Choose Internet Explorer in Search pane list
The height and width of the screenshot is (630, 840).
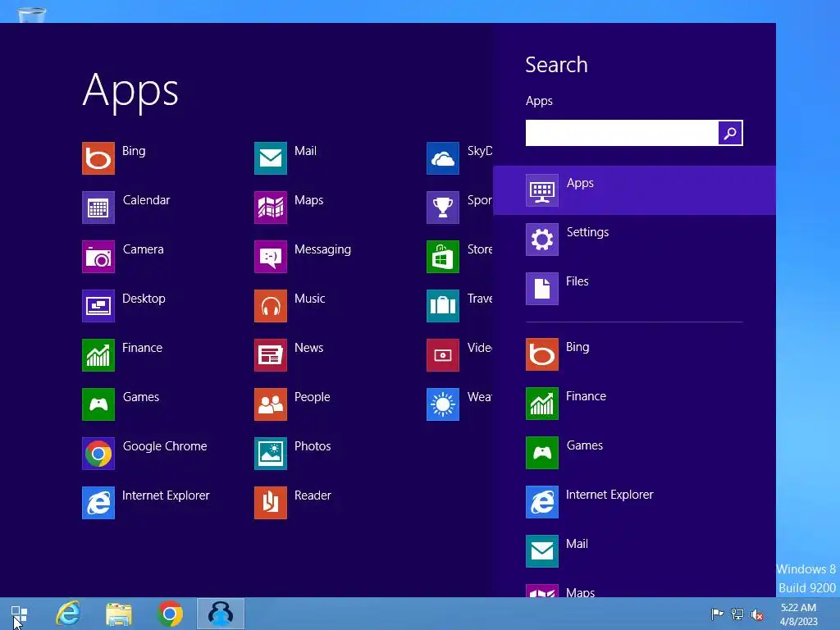(634, 502)
